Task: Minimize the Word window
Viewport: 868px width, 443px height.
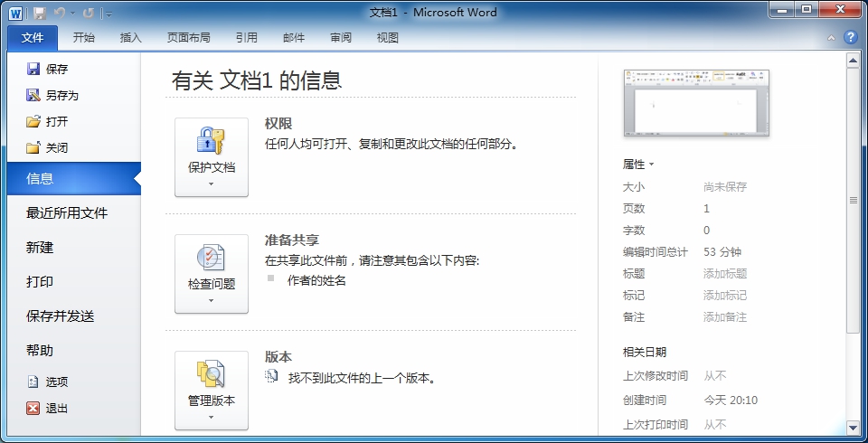Action: pos(782,8)
